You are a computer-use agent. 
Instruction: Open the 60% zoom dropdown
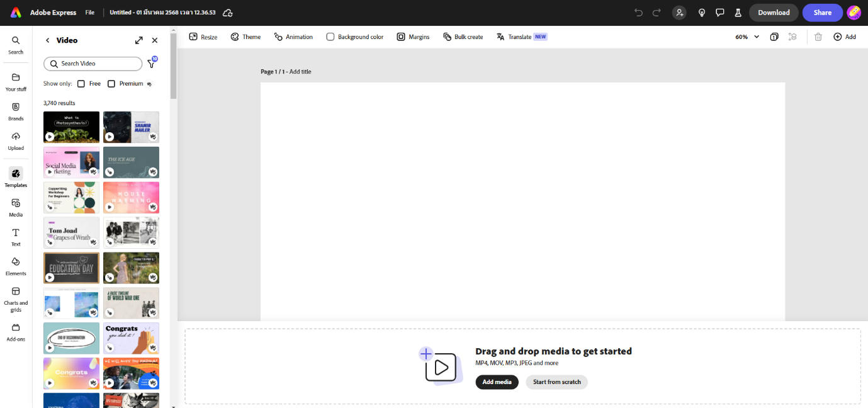[747, 37]
